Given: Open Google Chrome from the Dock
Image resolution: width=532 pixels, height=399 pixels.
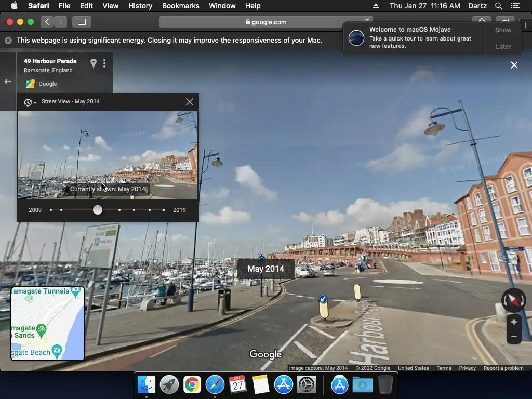Looking at the screenshot, I should (x=192, y=385).
